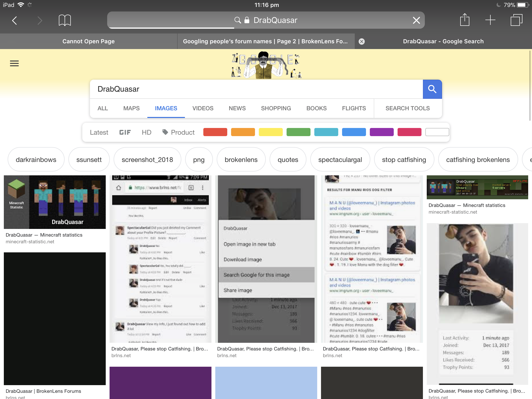Viewport: 532px width, 399px height.
Task: Filter images by Product tag
Action: [x=178, y=132]
